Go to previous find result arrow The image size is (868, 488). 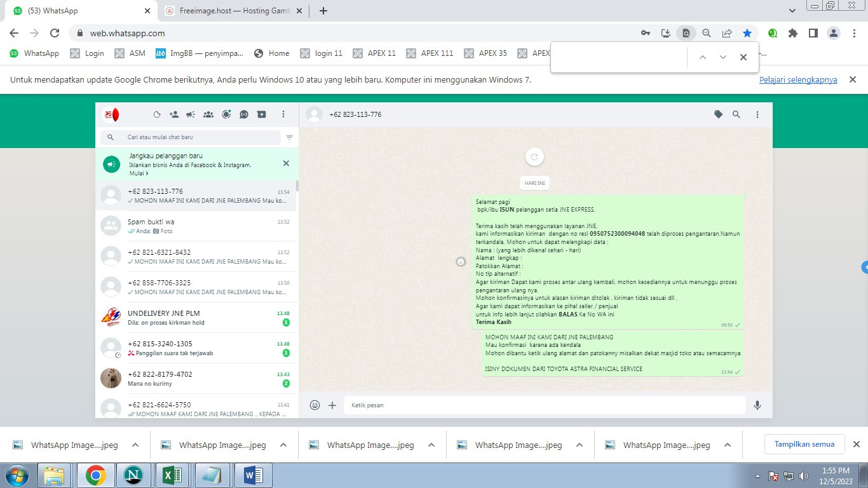702,57
